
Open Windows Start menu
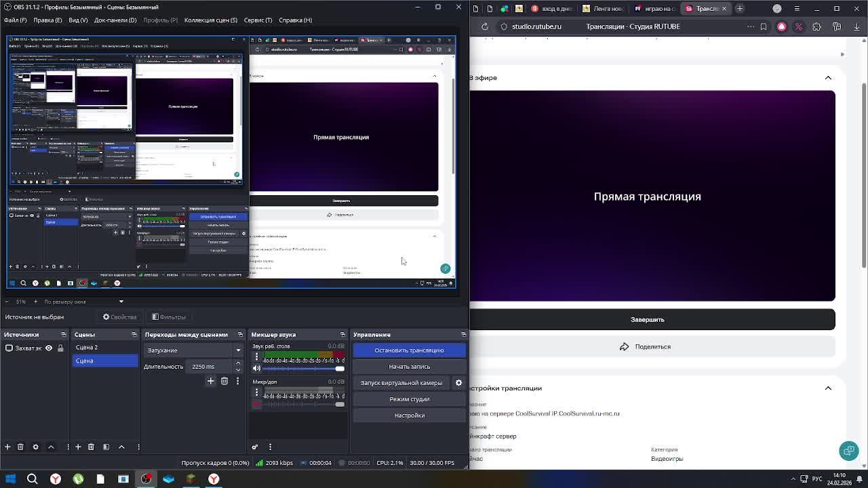pos(10,479)
